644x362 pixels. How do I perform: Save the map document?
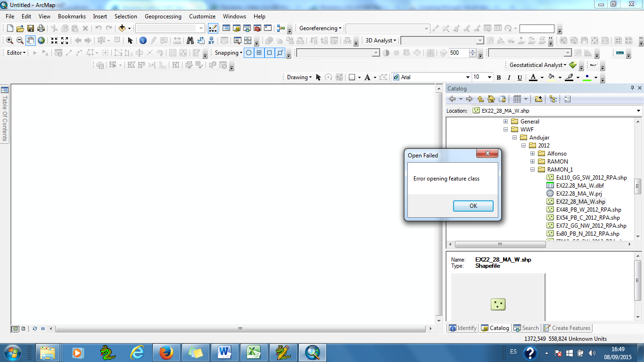(30, 28)
